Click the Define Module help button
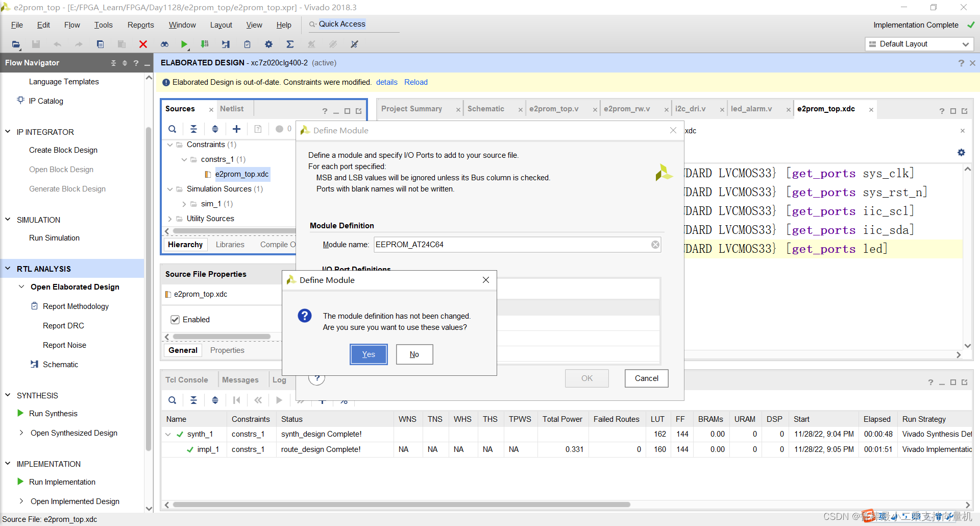 click(317, 378)
